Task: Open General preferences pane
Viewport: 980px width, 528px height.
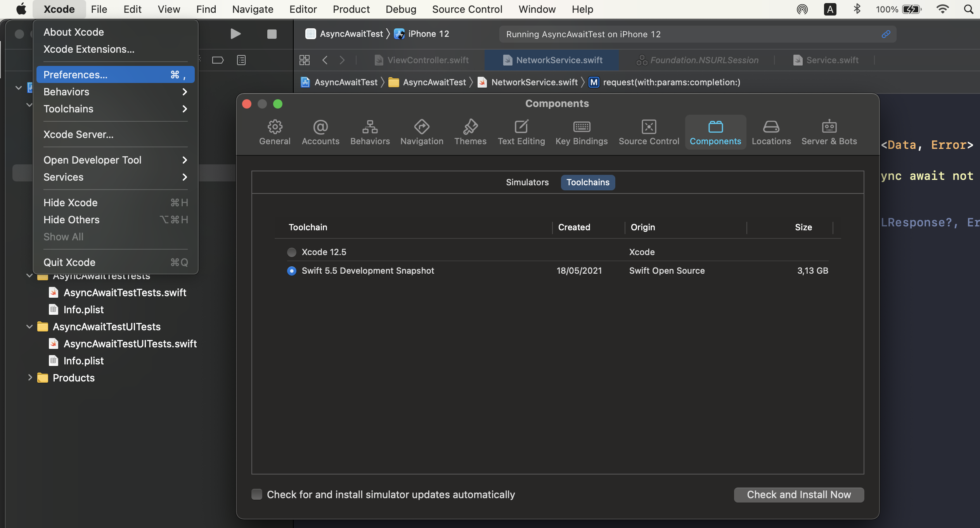Action: 275,132
